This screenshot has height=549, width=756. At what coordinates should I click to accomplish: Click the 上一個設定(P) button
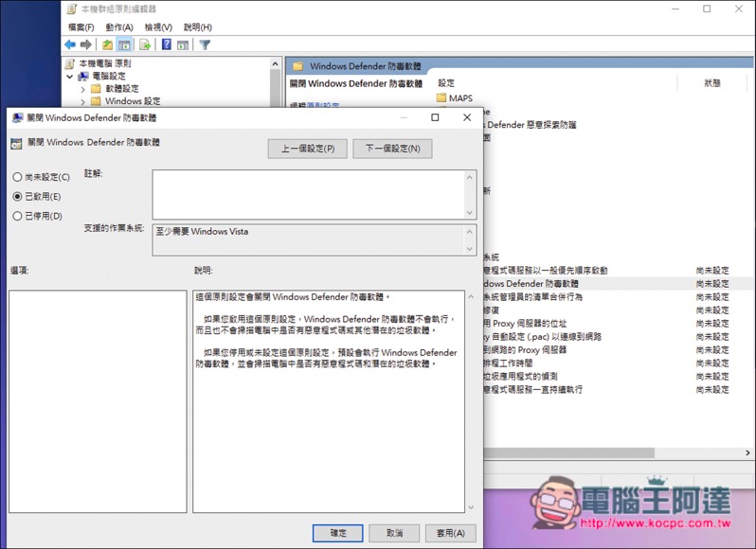(x=308, y=149)
